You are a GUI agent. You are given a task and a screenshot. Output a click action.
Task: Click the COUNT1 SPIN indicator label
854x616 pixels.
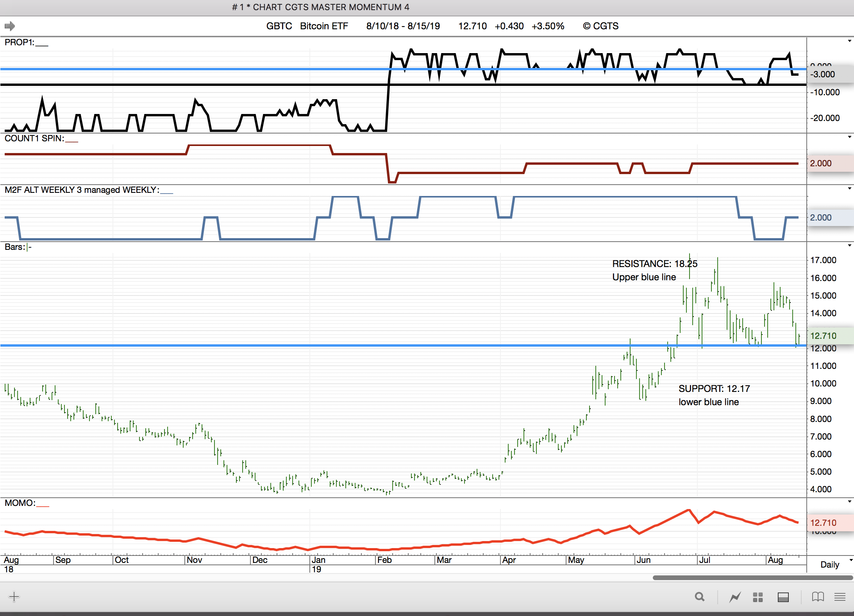pyautogui.click(x=34, y=138)
